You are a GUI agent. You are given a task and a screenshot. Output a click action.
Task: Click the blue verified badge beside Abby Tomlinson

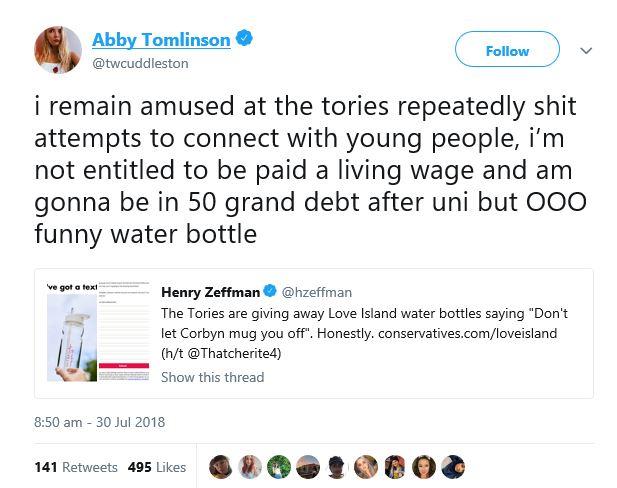[245, 39]
